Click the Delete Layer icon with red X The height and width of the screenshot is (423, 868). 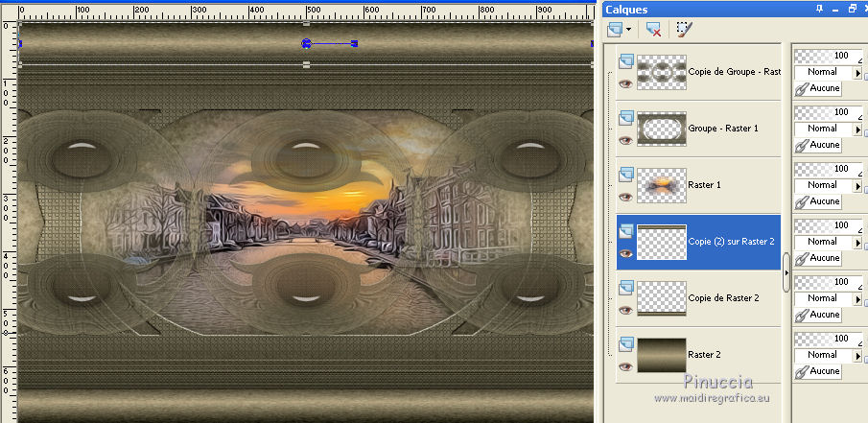click(654, 30)
